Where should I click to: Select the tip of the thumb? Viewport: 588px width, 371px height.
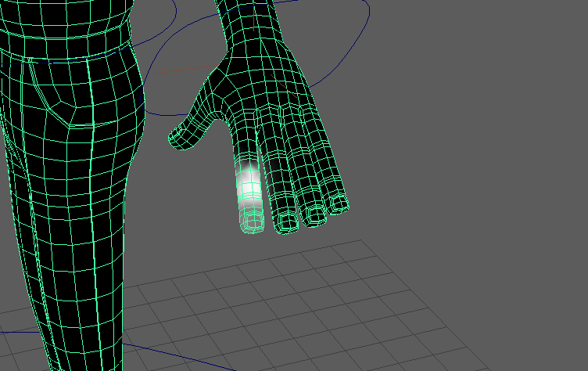coord(177,139)
